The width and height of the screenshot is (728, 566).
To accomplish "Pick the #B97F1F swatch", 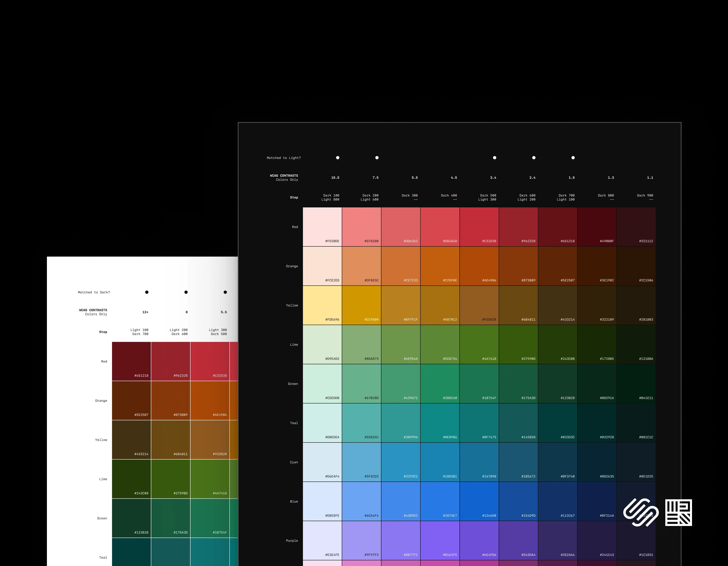I will [401, 305].
